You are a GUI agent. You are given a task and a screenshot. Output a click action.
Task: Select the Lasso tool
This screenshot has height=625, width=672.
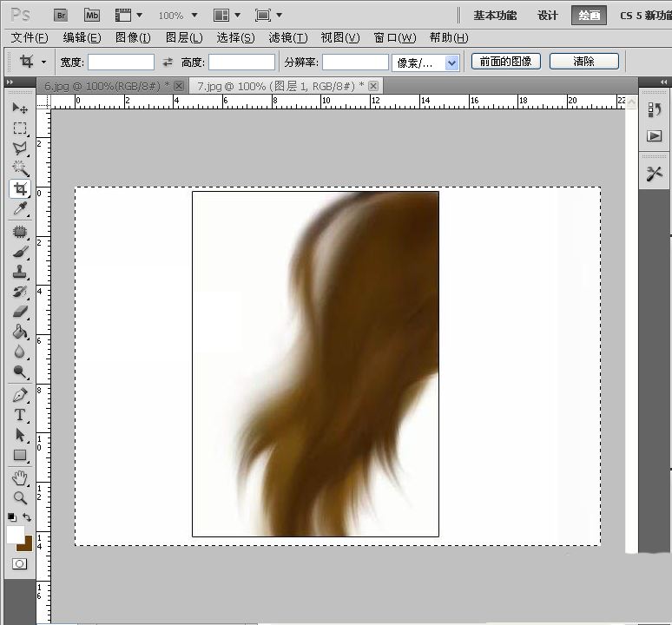click(20, 148)
